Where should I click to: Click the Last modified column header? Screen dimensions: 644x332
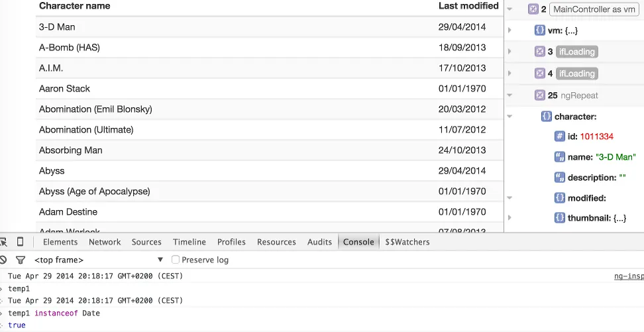[468, 6]
